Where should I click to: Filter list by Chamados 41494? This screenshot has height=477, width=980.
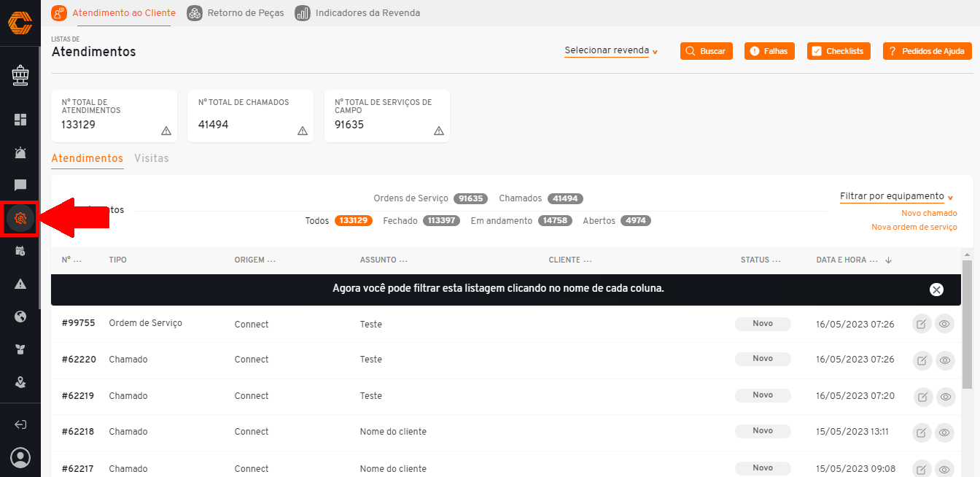pyautogui.click(x=541, y=198)
